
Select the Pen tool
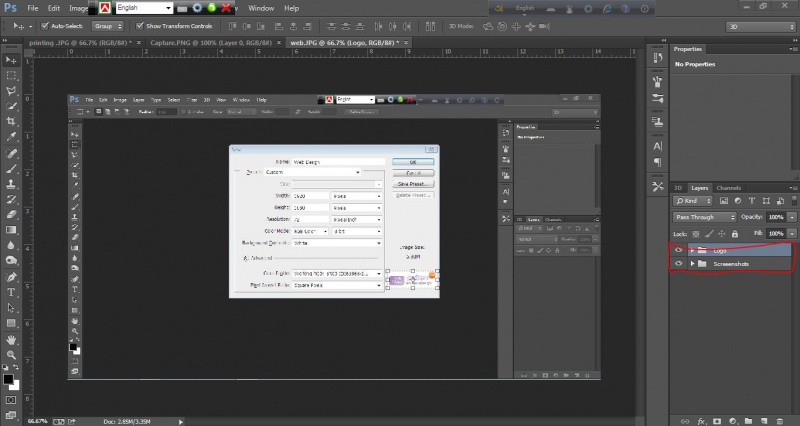tap(11, 275)
